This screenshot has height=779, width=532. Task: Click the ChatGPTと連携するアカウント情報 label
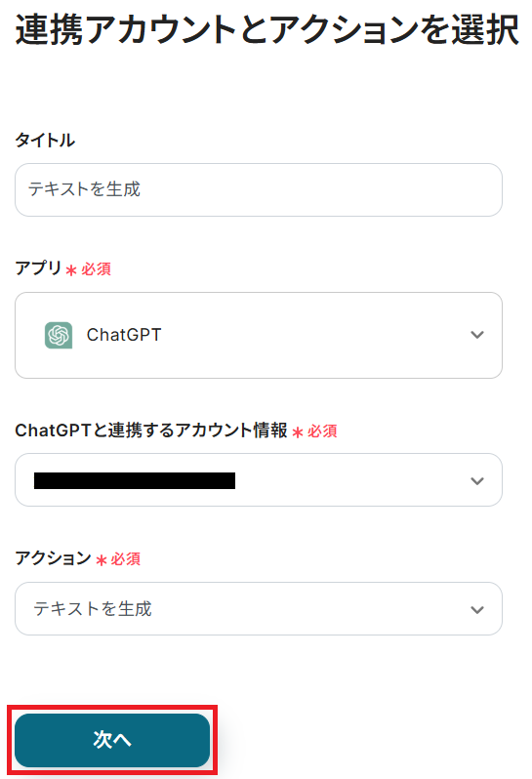151,430
